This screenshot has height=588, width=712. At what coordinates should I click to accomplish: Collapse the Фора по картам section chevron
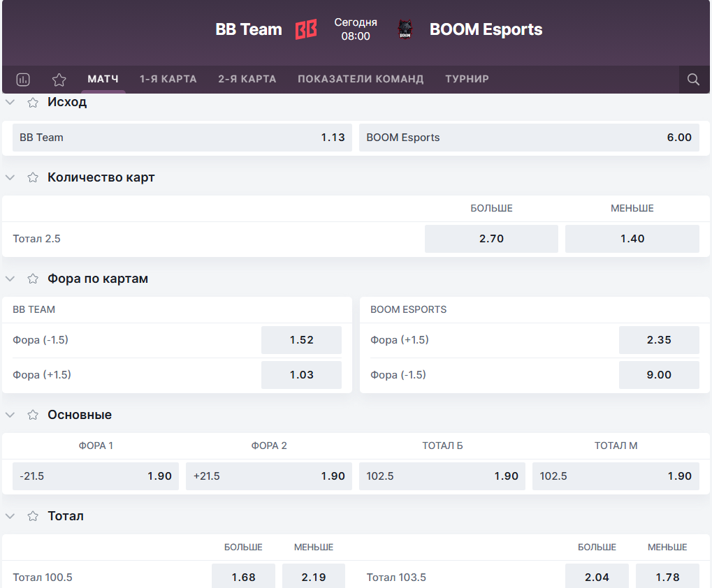pos(10,279)
